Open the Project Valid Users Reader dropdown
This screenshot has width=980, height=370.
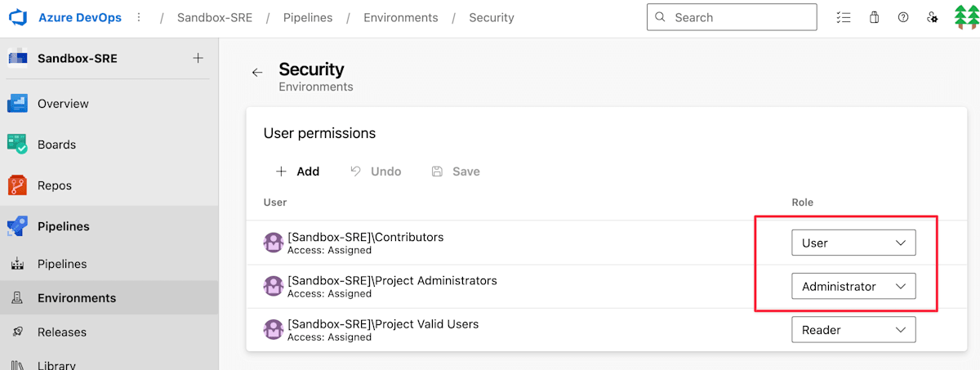click(x=853, y=330)
